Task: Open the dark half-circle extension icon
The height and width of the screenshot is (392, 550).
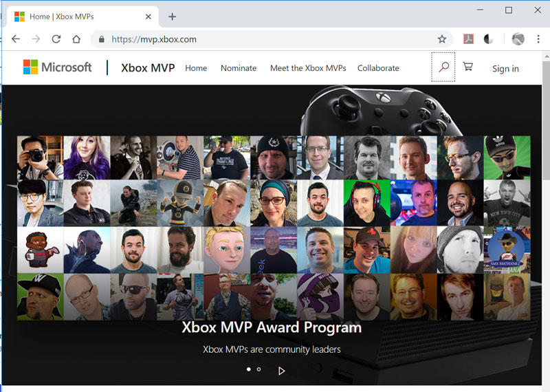Action: pos(488,39)
